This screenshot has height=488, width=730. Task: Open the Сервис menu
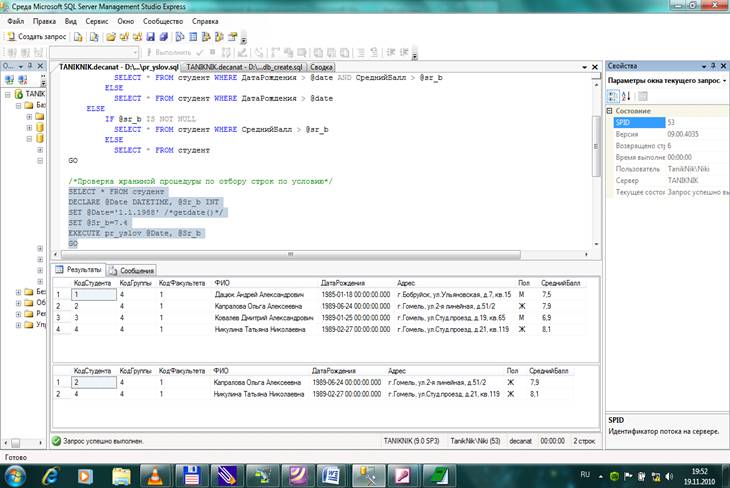pyautogui.click(x=97, y=20)
